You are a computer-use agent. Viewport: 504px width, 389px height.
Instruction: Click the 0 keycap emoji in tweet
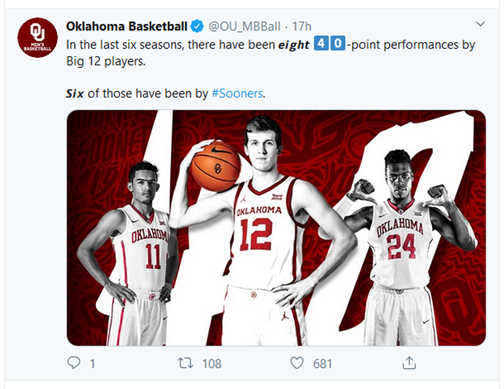(337, 44)
